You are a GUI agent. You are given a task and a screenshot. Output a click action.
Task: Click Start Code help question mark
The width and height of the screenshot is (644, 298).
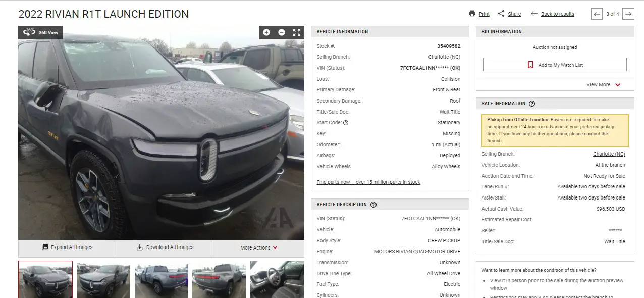click(x=346, y=123)
